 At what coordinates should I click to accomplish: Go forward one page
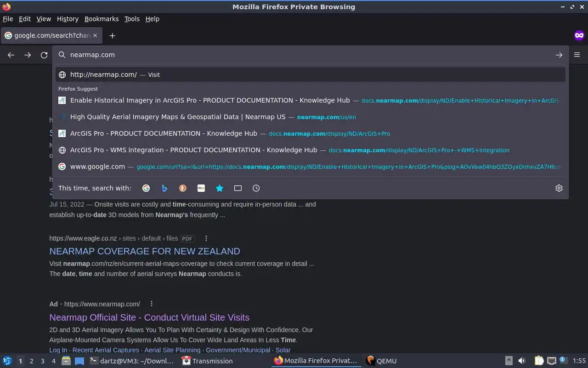[28, 55]
